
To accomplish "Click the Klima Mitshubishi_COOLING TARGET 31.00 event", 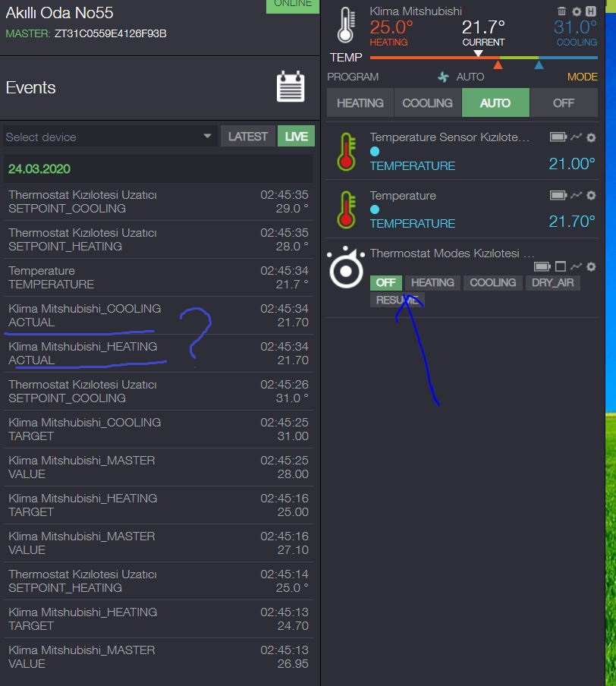I will pyautogui.click(x=159, y=430).
